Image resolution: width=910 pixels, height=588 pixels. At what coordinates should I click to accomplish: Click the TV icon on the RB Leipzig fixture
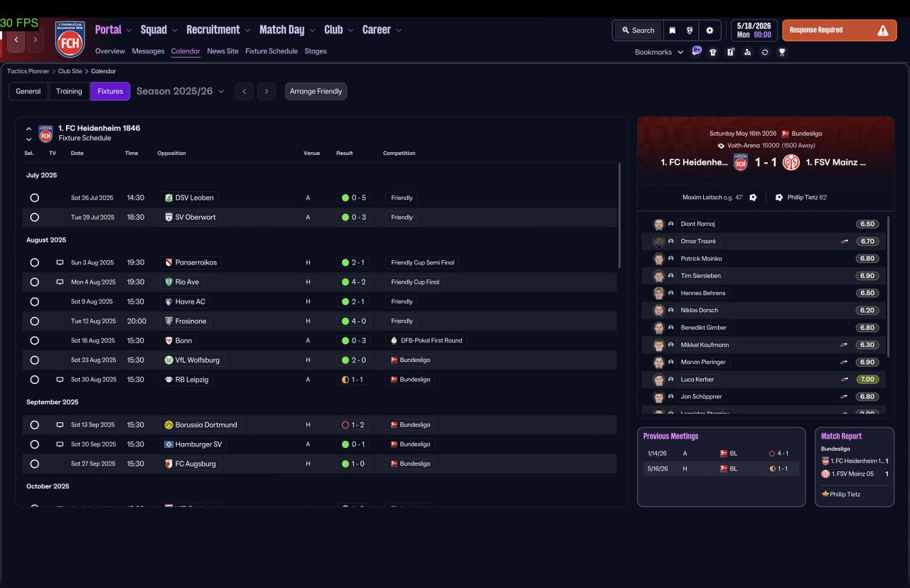[x=60, y=380]
